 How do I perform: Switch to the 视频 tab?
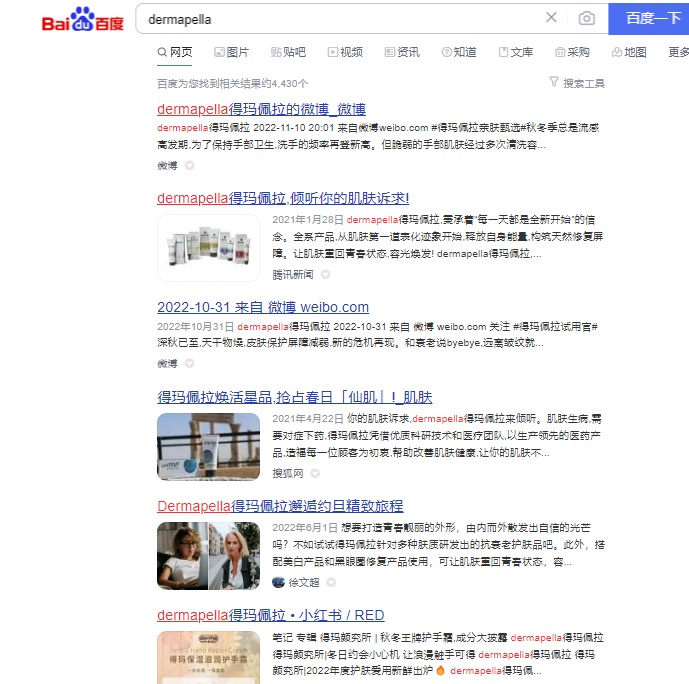345,52
